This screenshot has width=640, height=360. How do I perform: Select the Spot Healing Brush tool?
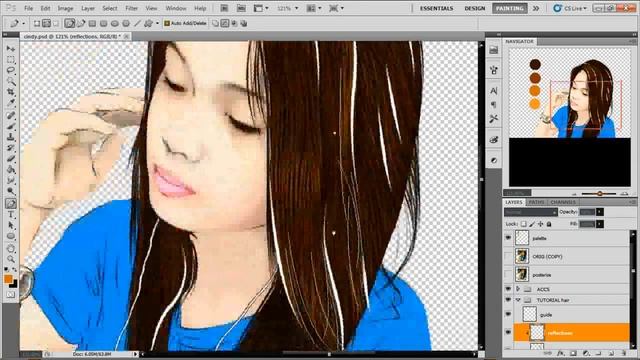click(11, 116)
